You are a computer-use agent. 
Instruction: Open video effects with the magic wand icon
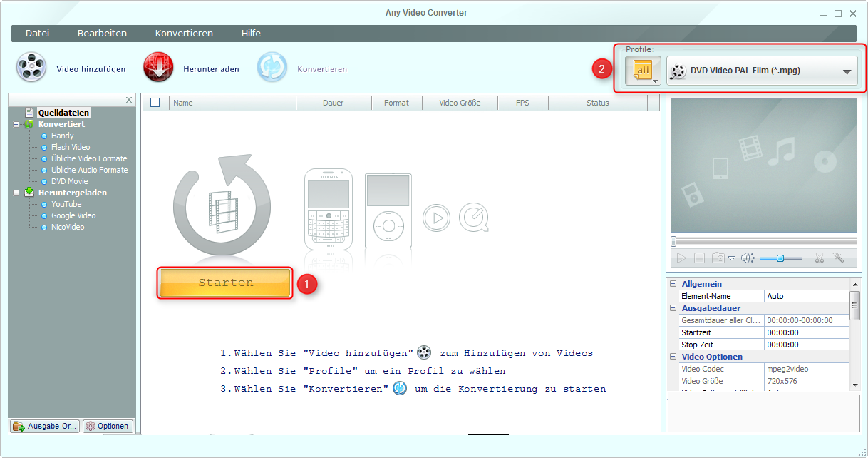coord(838,258)
